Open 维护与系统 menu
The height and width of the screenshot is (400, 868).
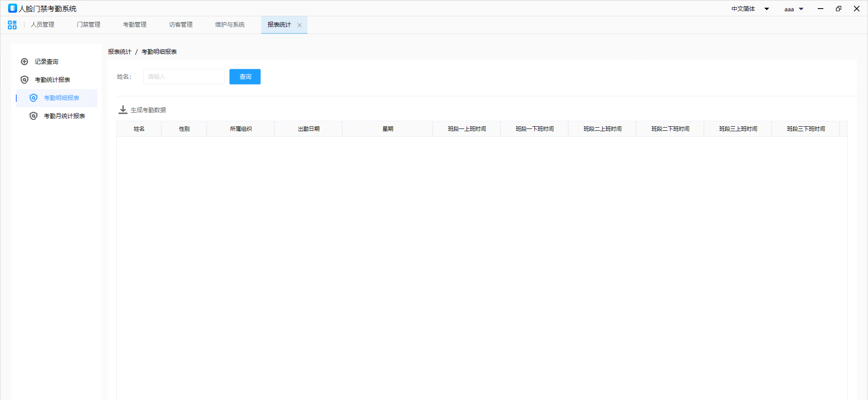click(230, 24)
